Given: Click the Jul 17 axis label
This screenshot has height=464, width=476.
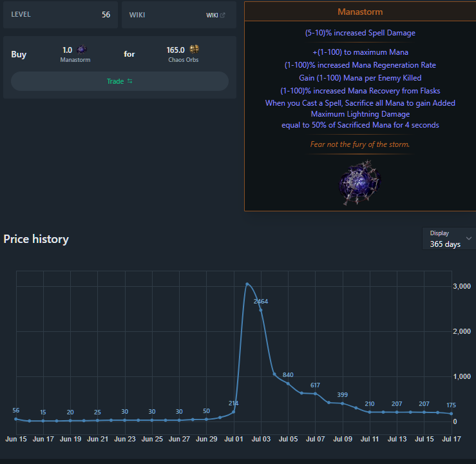Looking at the screenshot, I should coord(452,439).
